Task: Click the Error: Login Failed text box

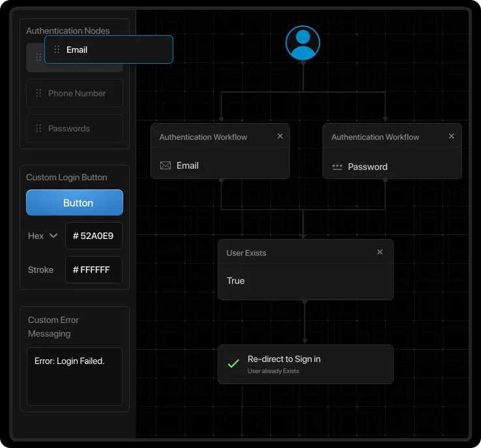Action: [x=74, y=376]
